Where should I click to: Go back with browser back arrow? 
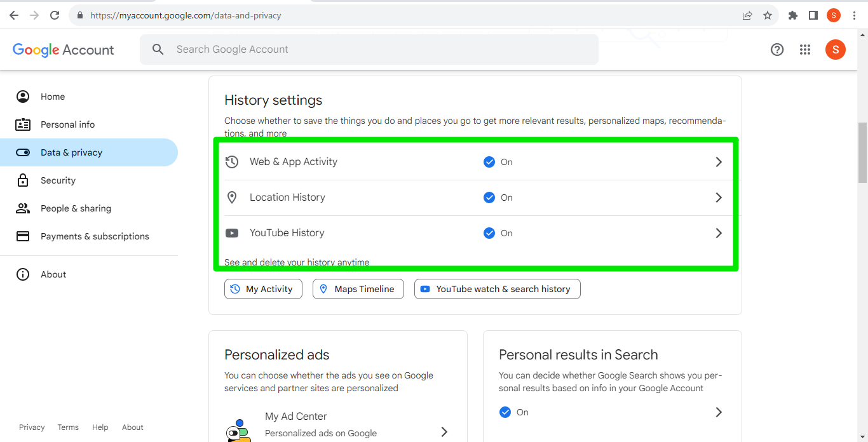tap(14, 15)
